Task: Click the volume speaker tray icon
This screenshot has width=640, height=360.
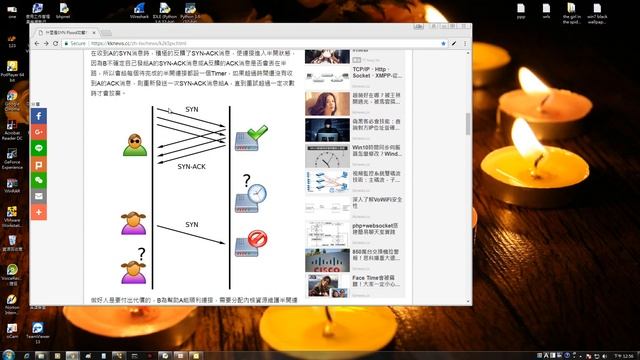Action: pos(604,356)
